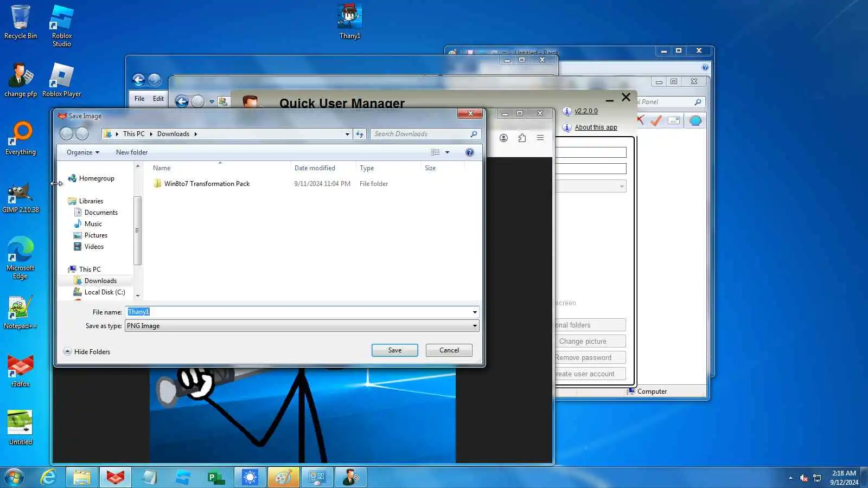
Task: Open Documents library in navigation pane
Action: pyautogui.click(x=101, y=213)
